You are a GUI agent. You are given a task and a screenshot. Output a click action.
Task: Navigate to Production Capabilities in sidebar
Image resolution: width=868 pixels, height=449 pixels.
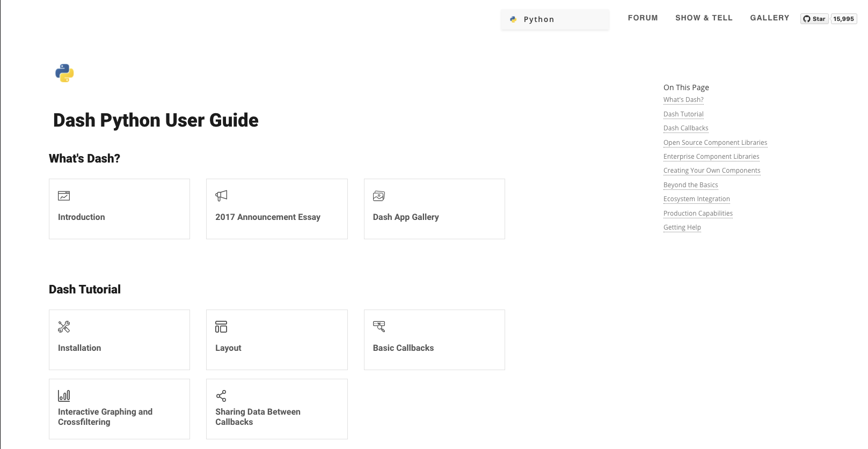[x=698, y=214]
